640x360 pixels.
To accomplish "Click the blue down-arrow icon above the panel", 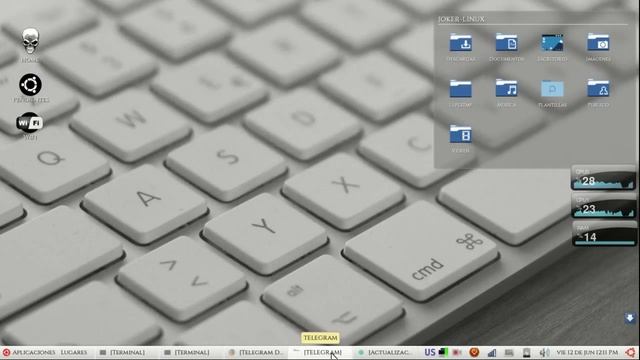I will (630, 318).
